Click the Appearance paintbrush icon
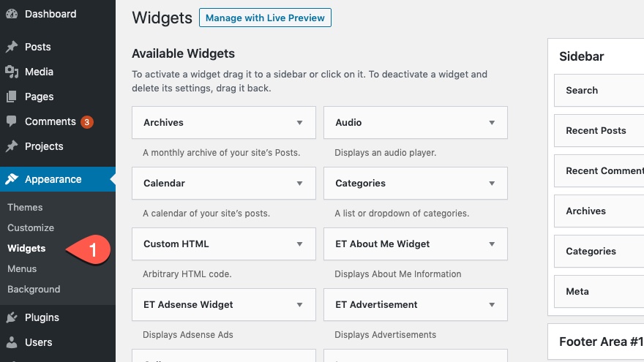Viewport: 644px width, 362px height. 12,179
